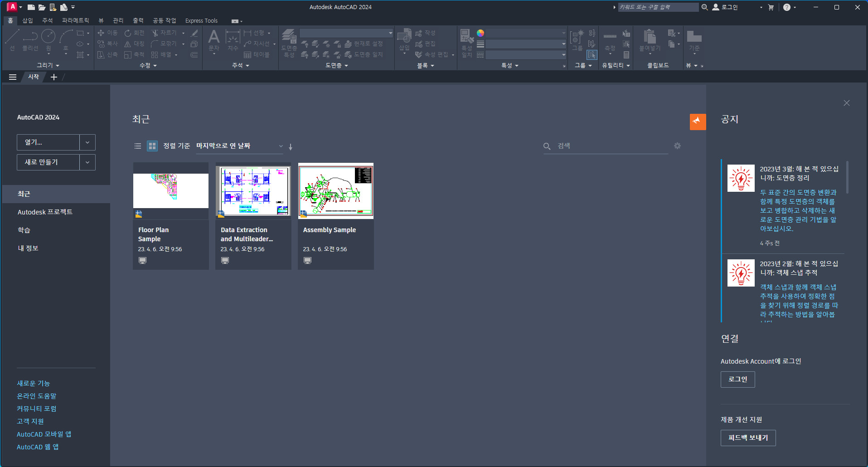
Task: Expand the Open (열기) dropdown arrow
Action: click(87, 142)
